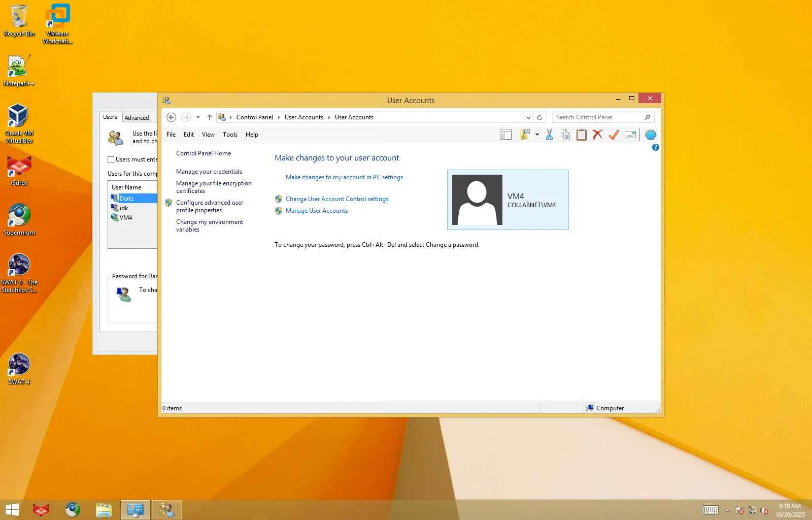Expand the chevron before Control Panel breadcrumb
The image size is (812, 520).
click(x=230, y=117)
